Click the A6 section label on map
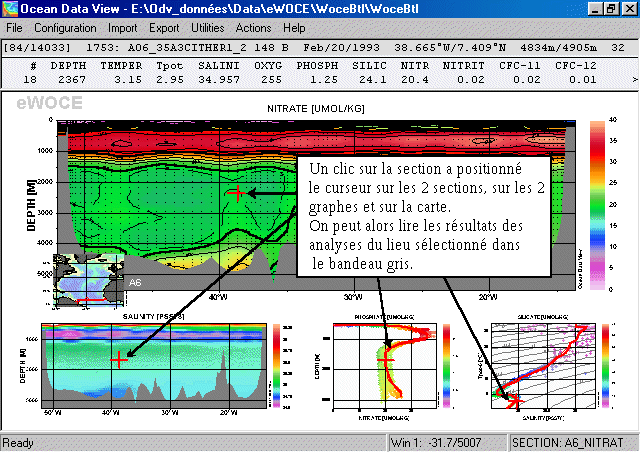This screenshot has width=640, height=452. [x=135, y=282]
